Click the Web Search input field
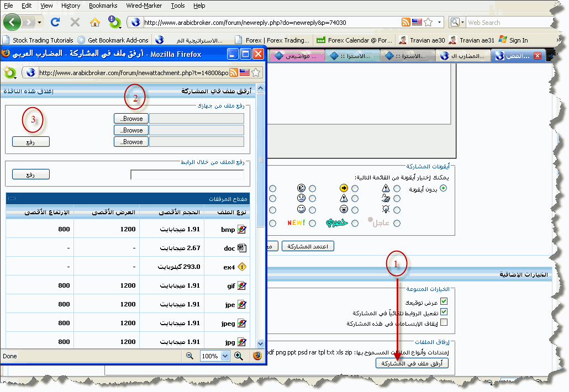 pyautogui.click(x=507, y=23)
